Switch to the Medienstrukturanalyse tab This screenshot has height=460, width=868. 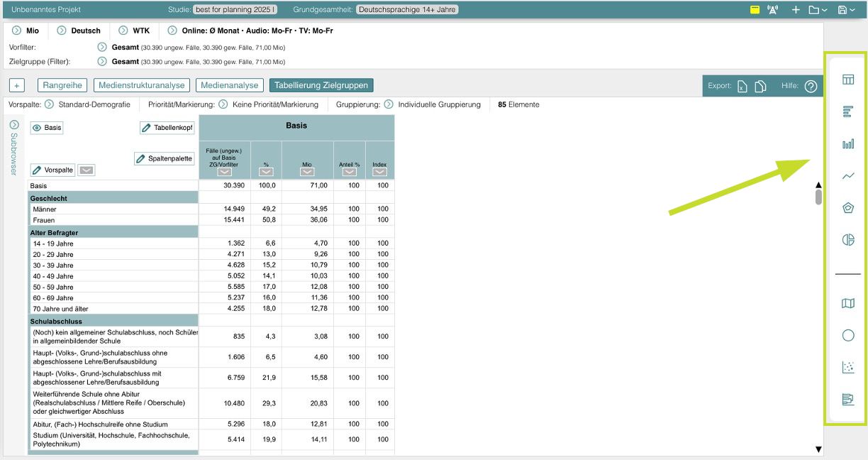click(141, 85)
